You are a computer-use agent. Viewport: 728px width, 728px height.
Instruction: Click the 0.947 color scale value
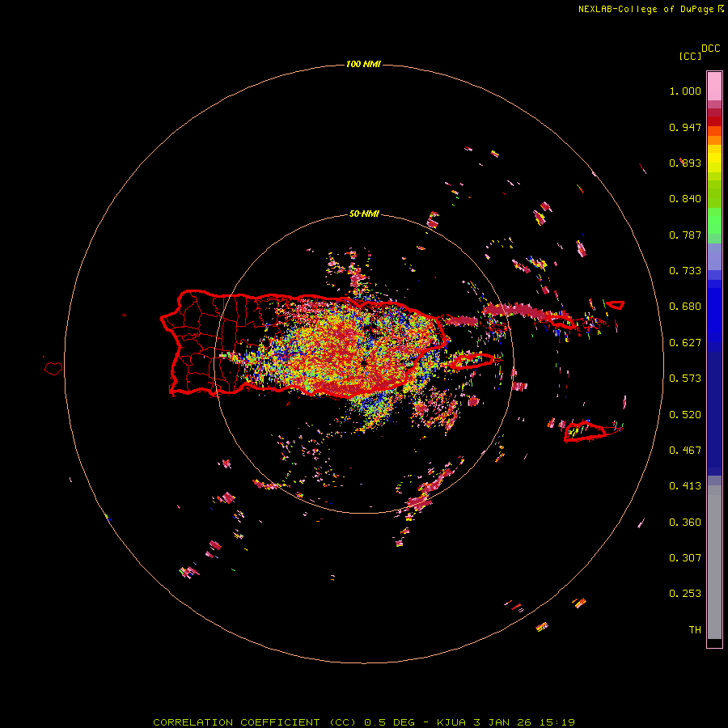point(685,127)
